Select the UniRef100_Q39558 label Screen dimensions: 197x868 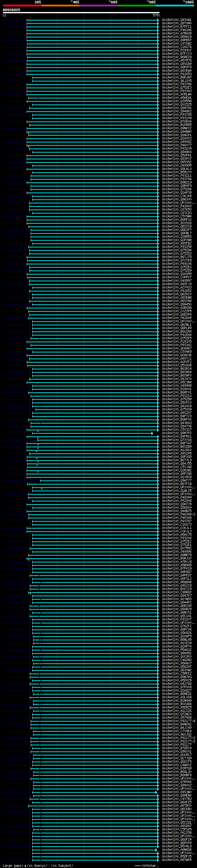[x=177, y=101]
